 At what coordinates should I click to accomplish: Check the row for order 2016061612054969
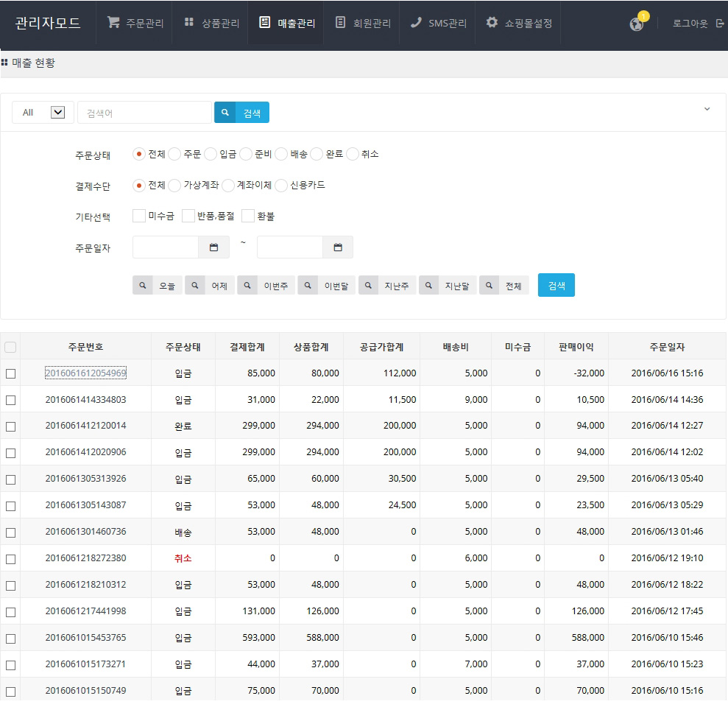pos(11,373)
